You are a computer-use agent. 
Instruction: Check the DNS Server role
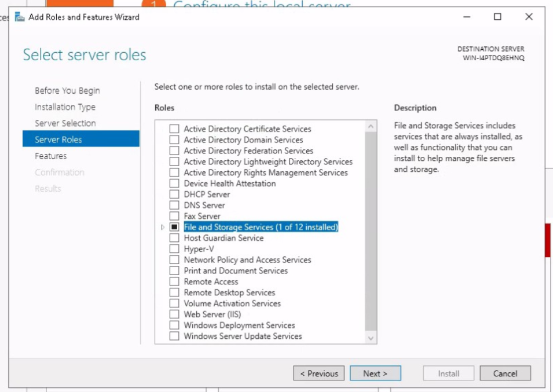[x=174, y=206]
